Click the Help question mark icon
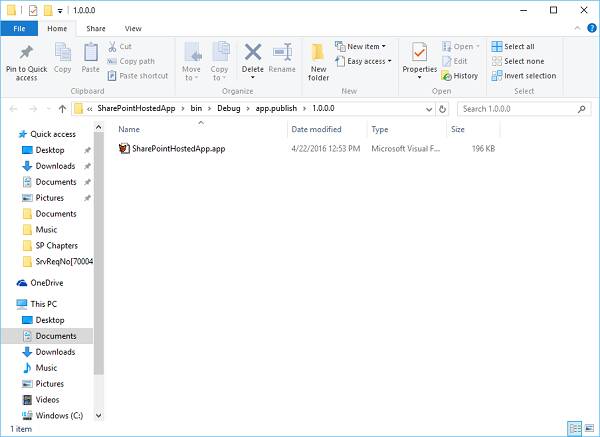Viewport: 600px width, 437px height. pos(592,28)
